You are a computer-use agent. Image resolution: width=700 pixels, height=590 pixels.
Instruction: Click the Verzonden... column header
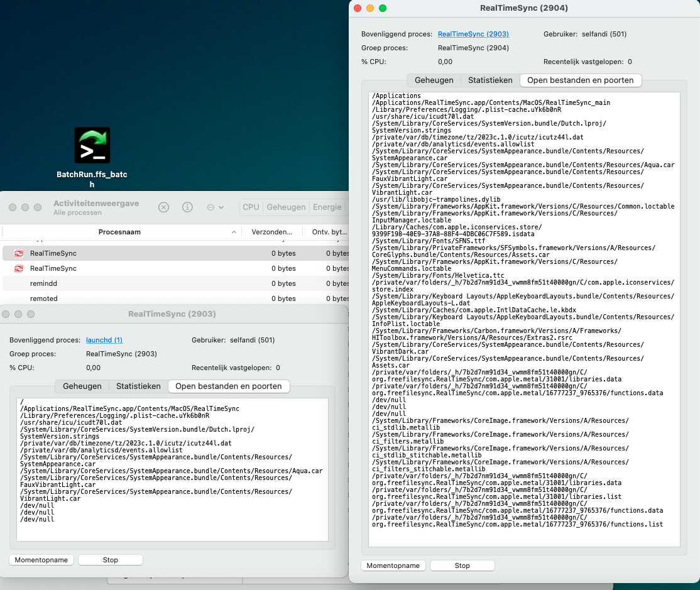[272, 232]
